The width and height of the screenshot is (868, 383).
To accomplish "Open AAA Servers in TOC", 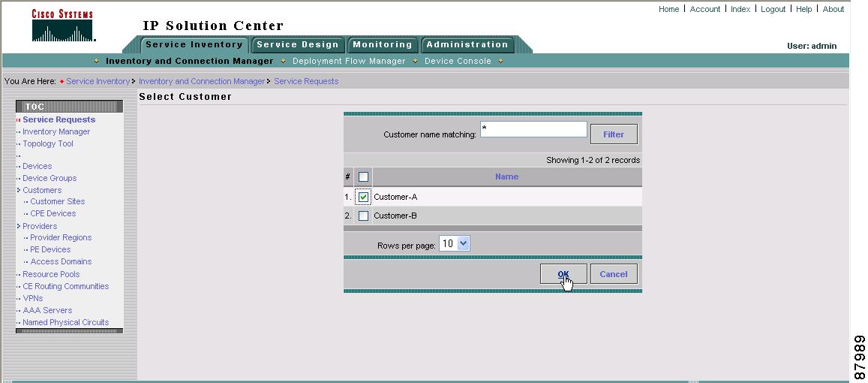I will 47,310.
